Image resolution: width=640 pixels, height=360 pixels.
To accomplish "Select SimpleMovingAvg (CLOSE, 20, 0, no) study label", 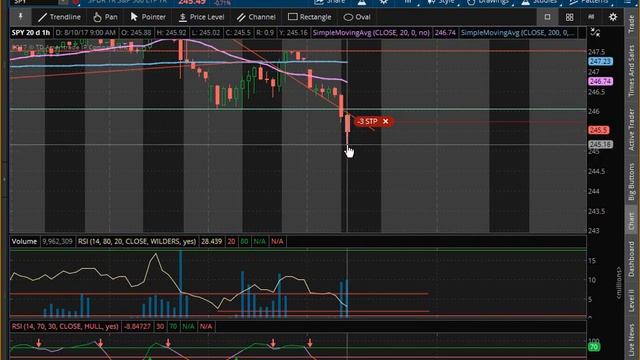I will pos(371,32).
